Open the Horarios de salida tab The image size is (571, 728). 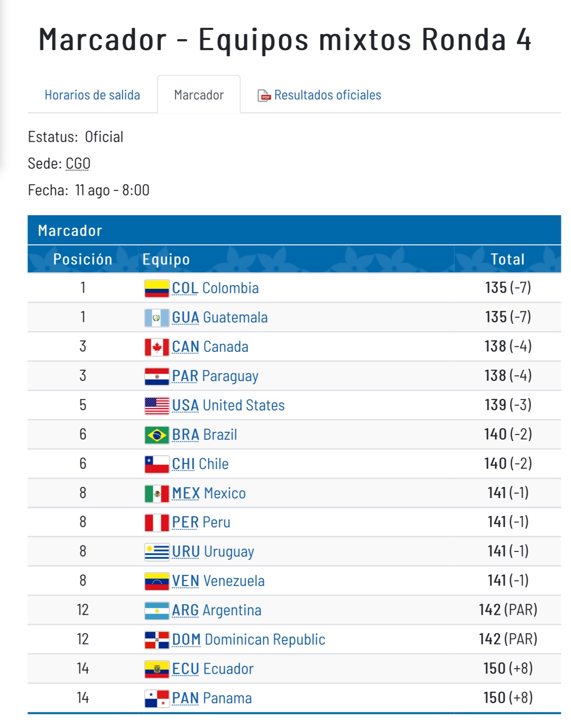(x=92, y=95)
